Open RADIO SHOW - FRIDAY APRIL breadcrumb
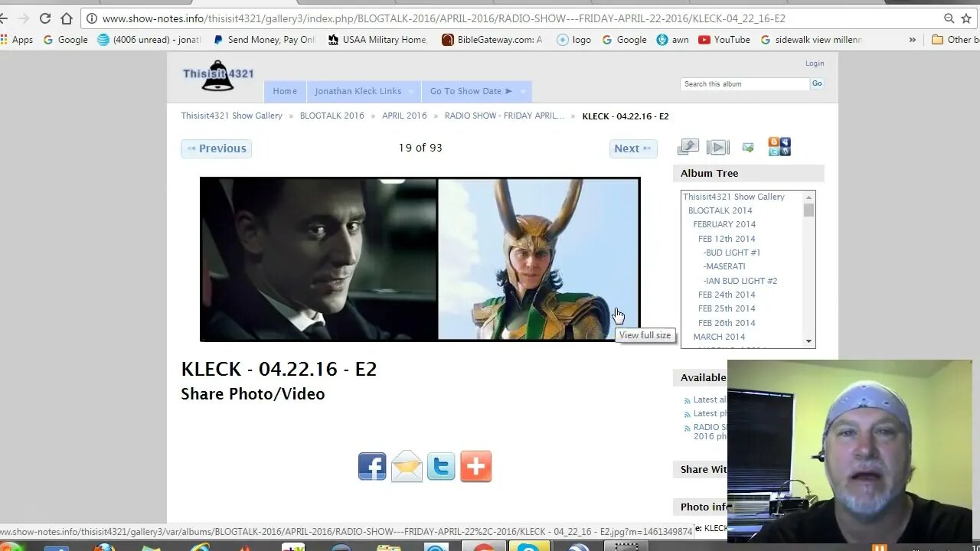 tap(504, 116)
